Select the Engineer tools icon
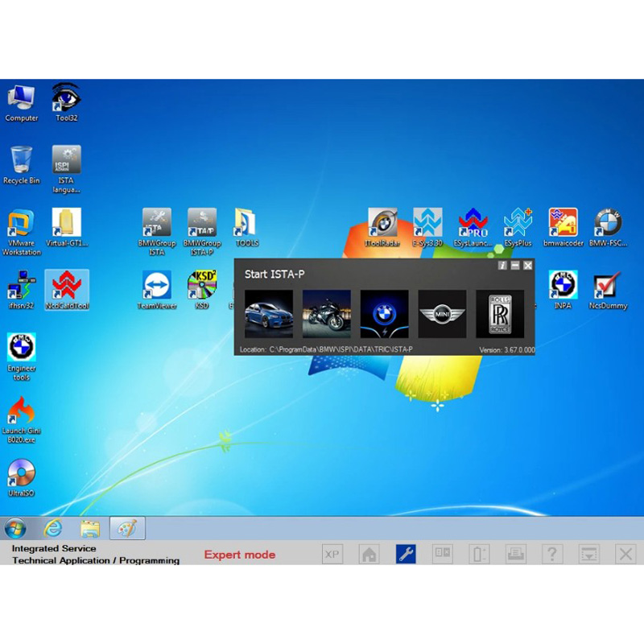This screenshot has height=644, width=644. coord(21,357)
